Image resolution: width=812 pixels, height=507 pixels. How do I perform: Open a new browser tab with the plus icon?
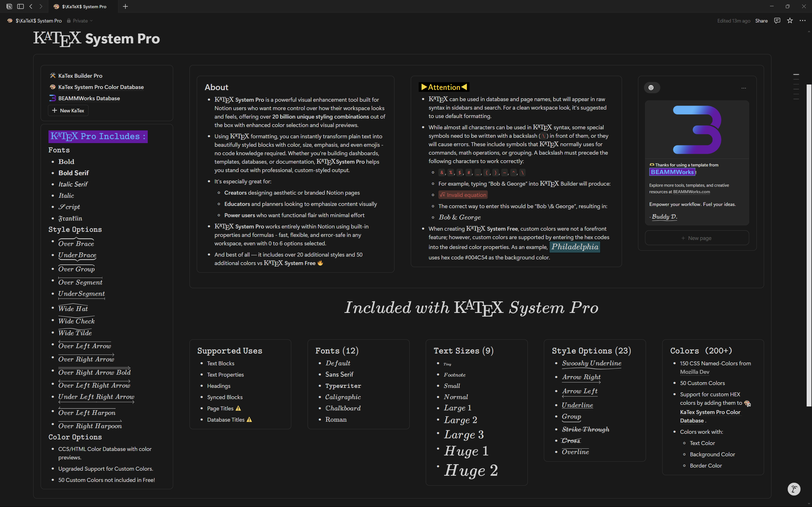[x=125, y=6]
